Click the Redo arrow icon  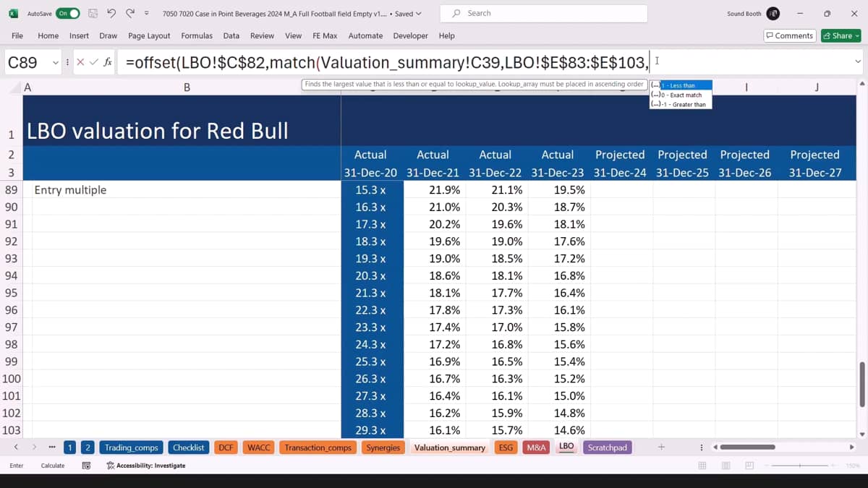129,14
